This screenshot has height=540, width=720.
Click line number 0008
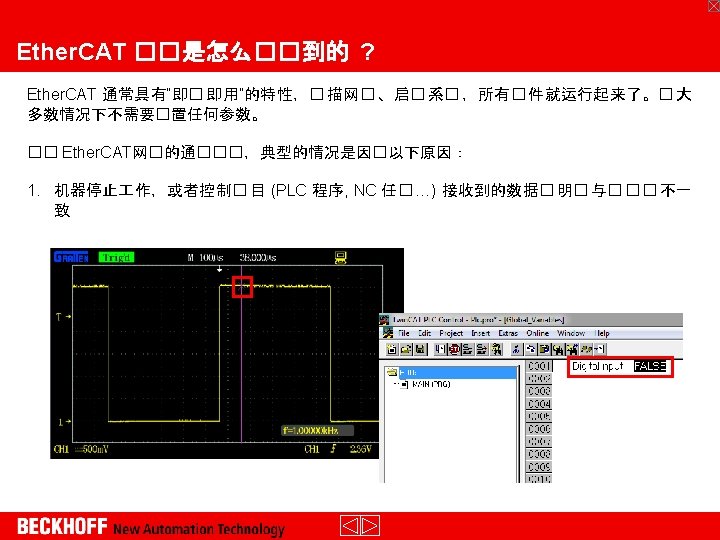[539, 454]
